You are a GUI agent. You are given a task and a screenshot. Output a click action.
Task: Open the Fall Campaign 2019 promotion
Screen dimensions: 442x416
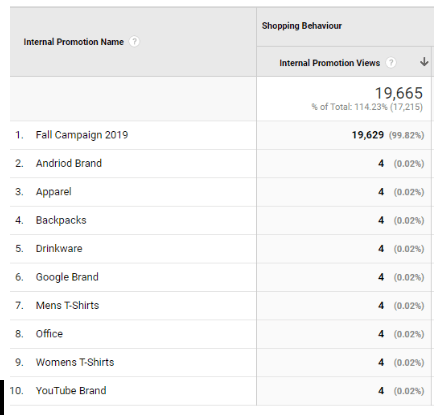coord(82,135)
